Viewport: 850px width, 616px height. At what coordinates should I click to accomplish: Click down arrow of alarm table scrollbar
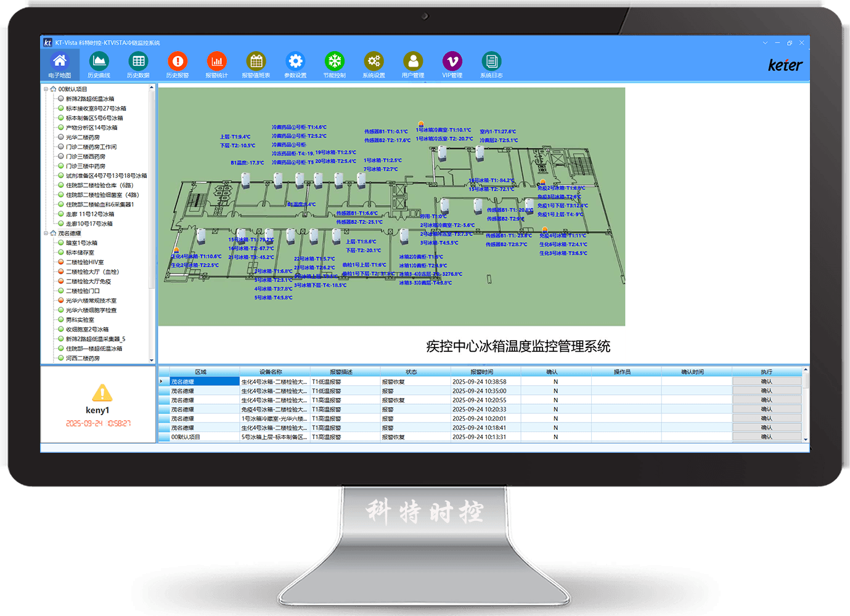806,439
